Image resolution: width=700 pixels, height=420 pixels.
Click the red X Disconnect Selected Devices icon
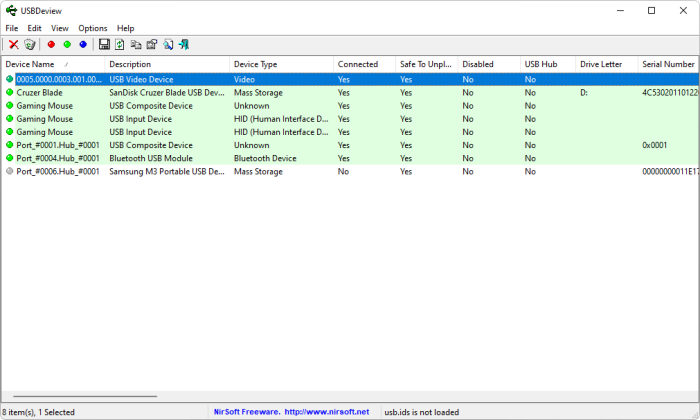[14, 44]
